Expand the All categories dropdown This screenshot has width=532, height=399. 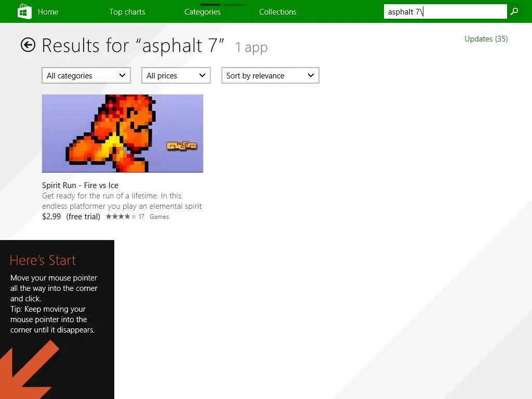(86, 75)
